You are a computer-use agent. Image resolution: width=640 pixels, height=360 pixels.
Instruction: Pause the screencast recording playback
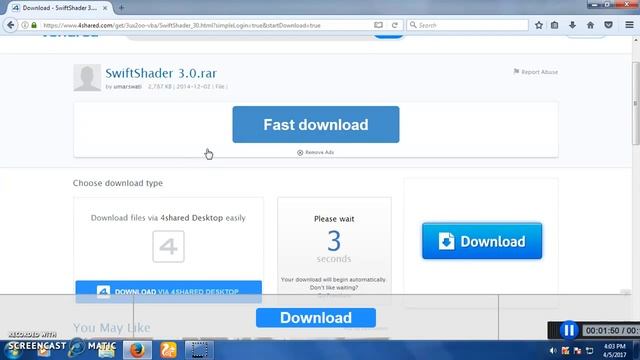pyautogui.click(x=569, y=330)
